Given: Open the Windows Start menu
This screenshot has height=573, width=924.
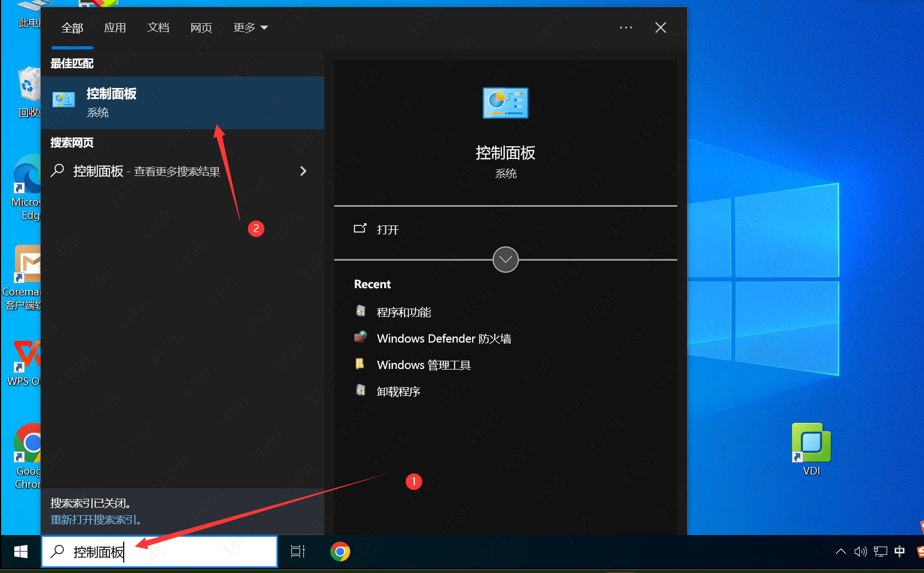Looking at the screenshot, I should (21, 552).
